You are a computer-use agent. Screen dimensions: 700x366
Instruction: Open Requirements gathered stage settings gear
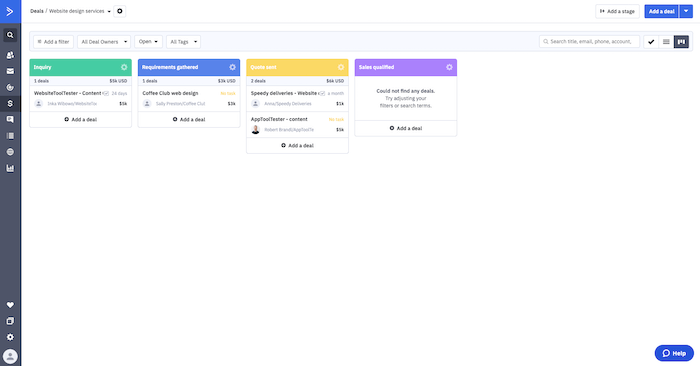click(x=233, y=67)
